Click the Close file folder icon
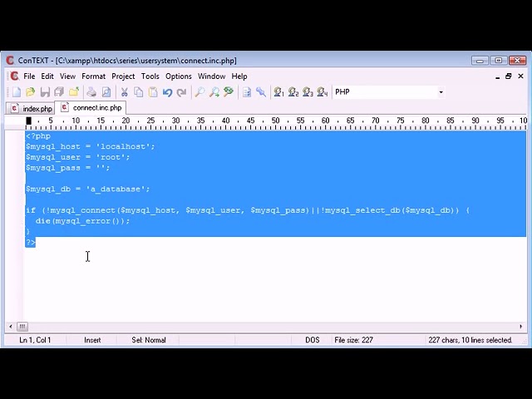The image size is (532, 399). click(x=74, y=92)
